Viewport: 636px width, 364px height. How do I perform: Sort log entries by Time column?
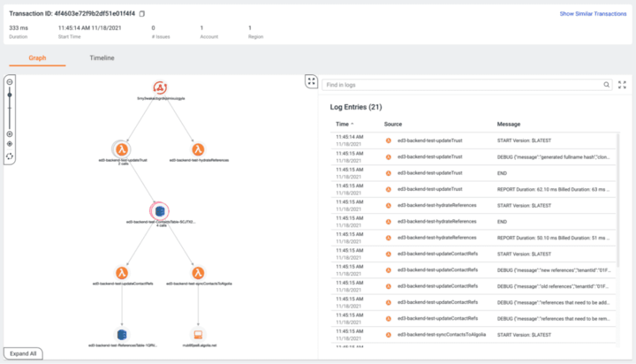(x=344, y=125)
